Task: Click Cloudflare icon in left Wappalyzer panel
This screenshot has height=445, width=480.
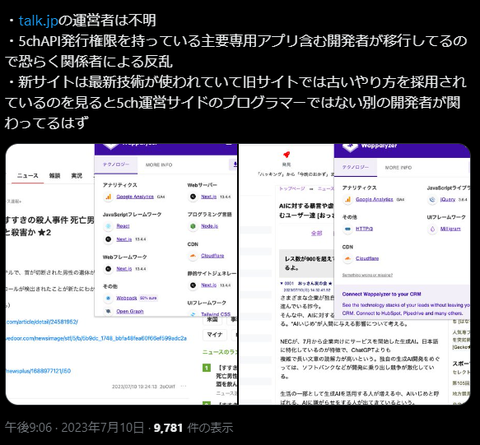Action: pyautogui.click(x=193, y=256)
